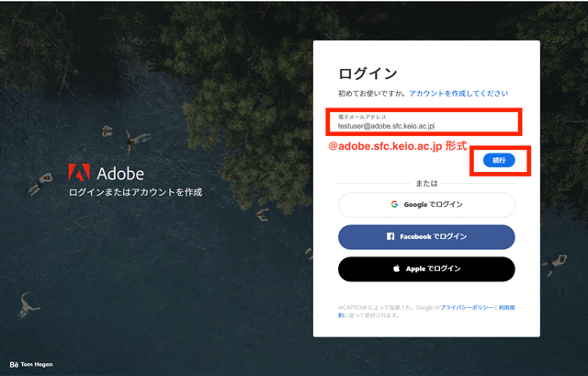This screenshot has height=376, width=588.
Task: Click the 電子メールアドレス field label
Action: tap(362, 118)
